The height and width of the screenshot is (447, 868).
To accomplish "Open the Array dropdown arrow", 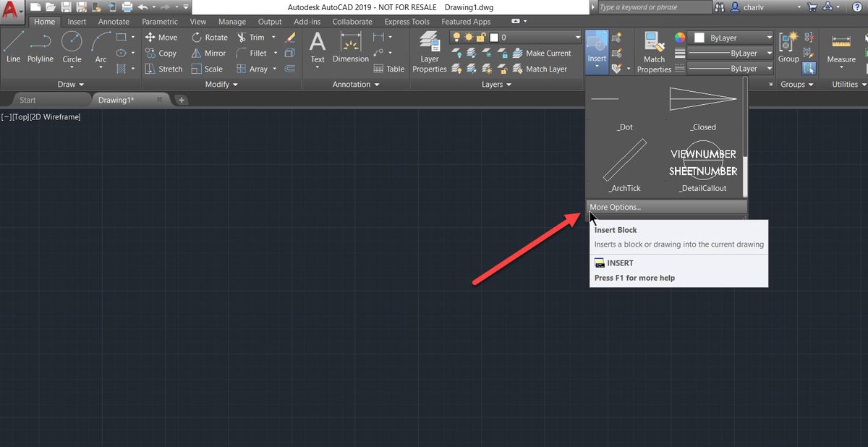I will click(275, 69).
